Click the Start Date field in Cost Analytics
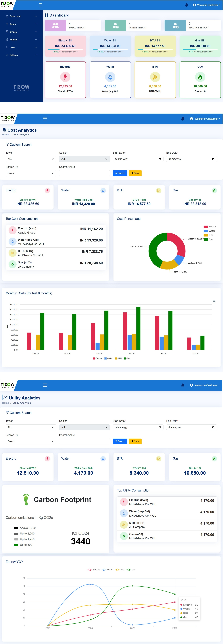Image resolution: width=223 pixels, height=644 pixels. coord(138,159)
